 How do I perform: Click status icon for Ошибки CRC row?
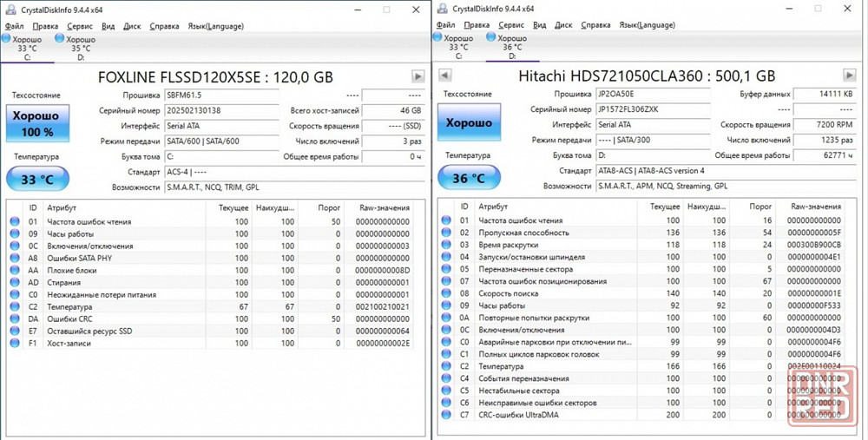15,319
